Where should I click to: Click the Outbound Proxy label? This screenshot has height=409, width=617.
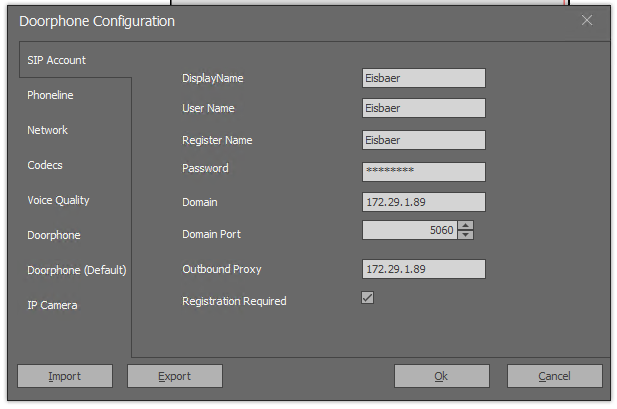(x=222, y=269)
